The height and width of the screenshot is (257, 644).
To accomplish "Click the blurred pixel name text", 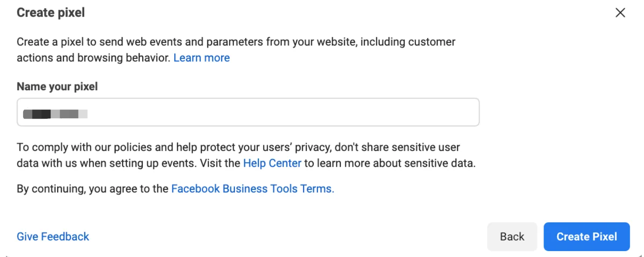I will click(55, 114).
